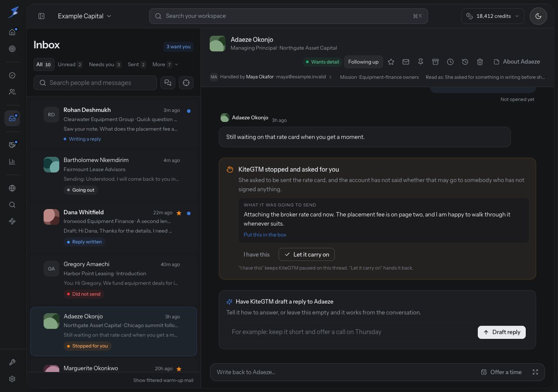Open the history icon in the conversation toolbar

[465, 62]
